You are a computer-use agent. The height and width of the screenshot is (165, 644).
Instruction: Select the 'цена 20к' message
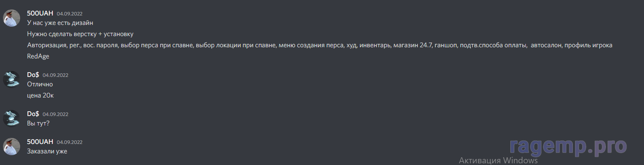click(x=40, y=95)
